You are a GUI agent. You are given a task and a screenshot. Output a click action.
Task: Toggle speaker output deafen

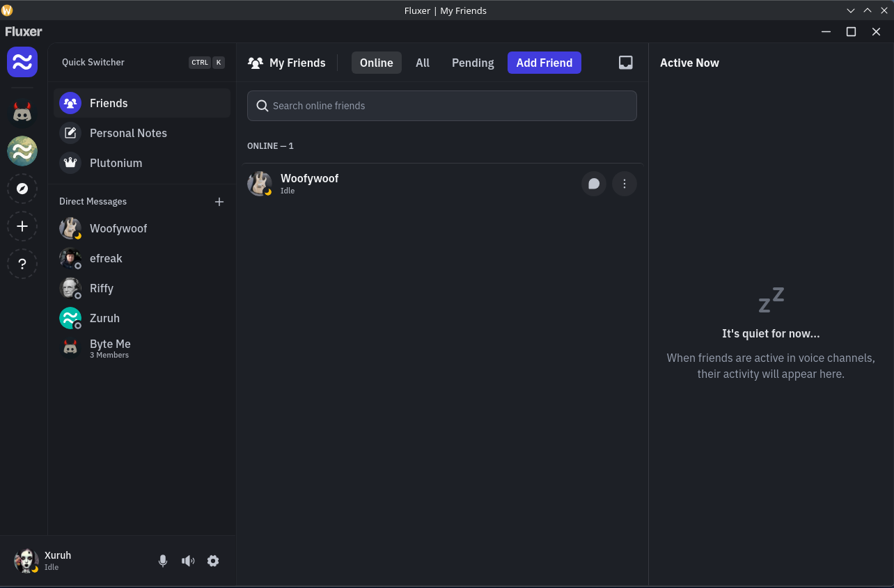coord(188,561)
